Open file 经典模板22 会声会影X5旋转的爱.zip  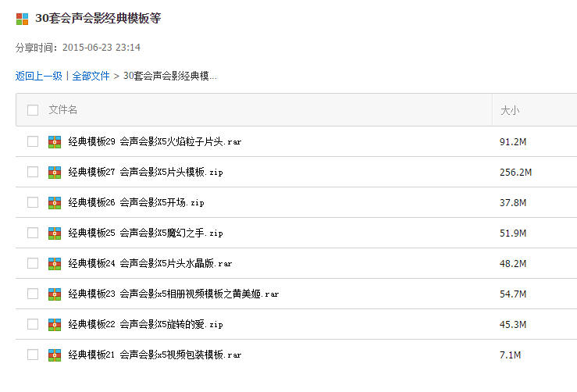[x=146, y=325]
